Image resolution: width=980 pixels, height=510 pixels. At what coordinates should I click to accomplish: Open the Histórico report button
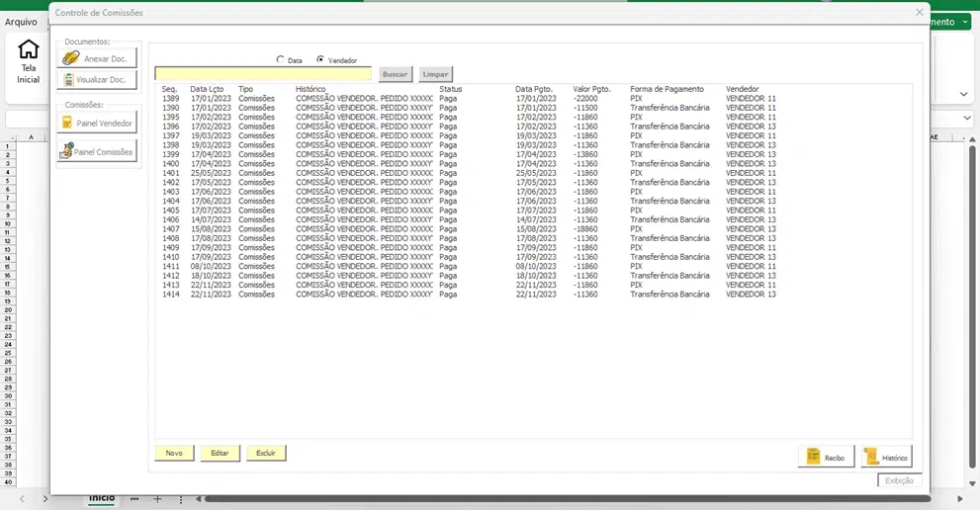pyautogui.click(x=886, y=457)
